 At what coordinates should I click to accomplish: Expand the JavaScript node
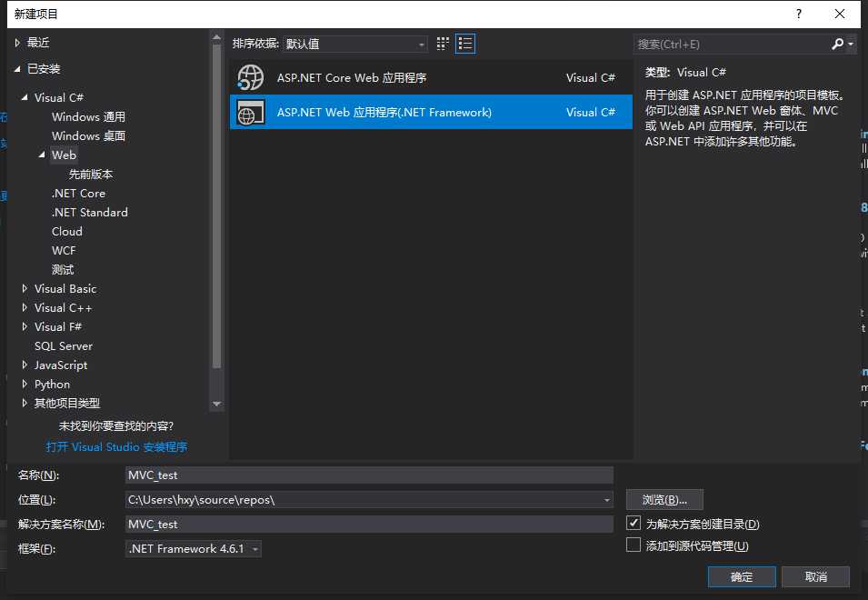click(25, 365)
